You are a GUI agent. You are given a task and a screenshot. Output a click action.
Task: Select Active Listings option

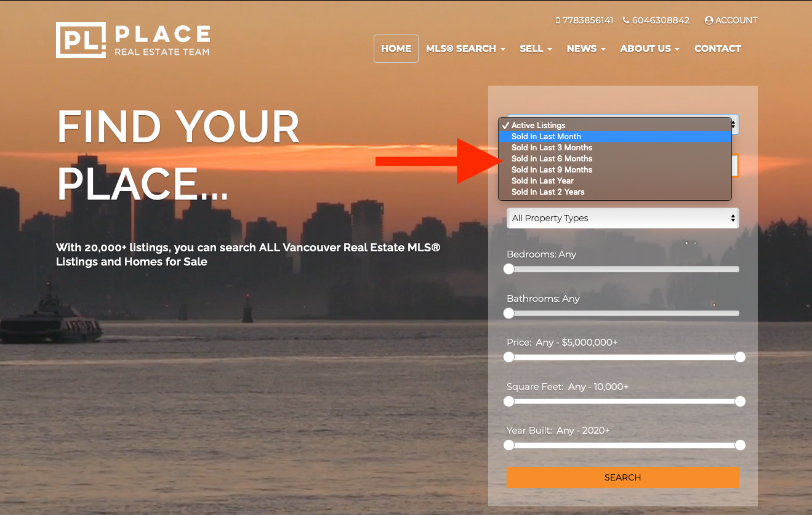615,125
